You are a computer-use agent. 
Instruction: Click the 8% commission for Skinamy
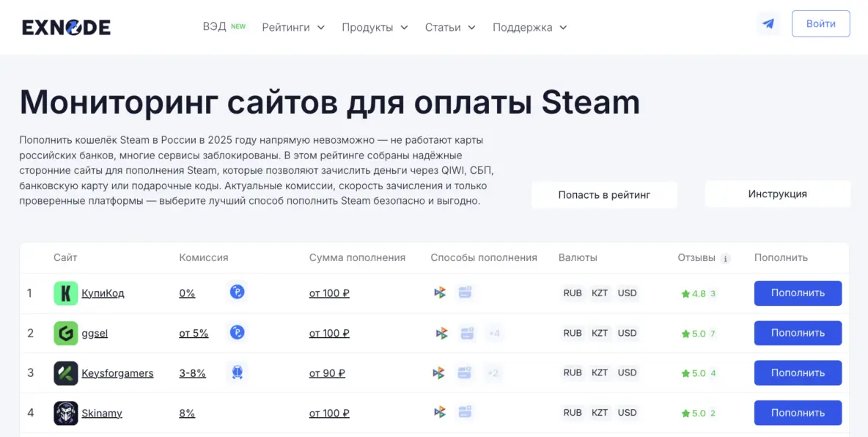tap(187, 414)
